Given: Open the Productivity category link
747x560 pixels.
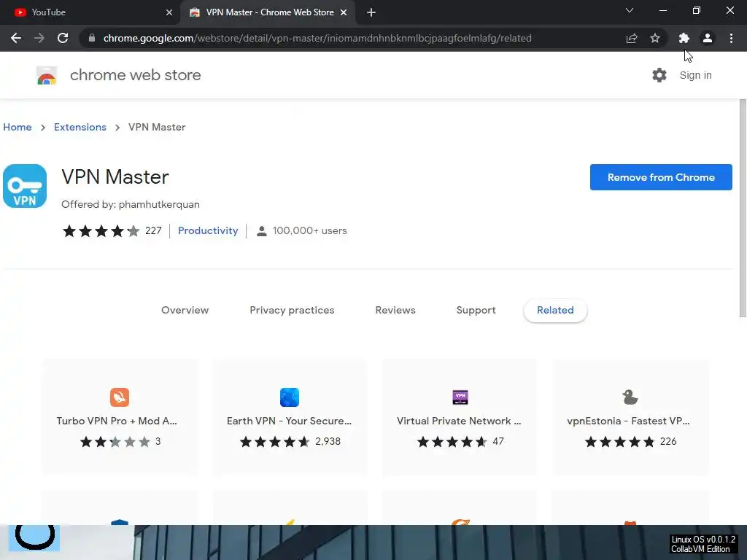Looking at the screenshot, I should (208, 230).
